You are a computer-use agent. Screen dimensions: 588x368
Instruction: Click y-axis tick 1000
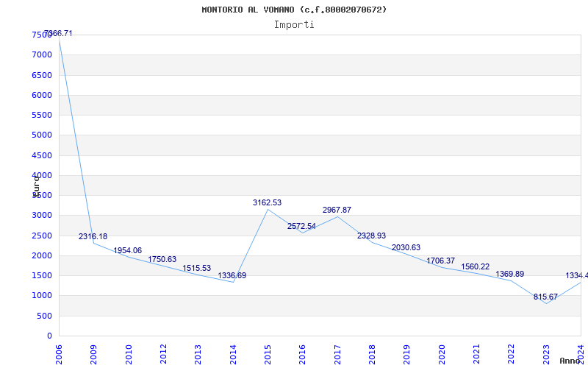(42, 296)
